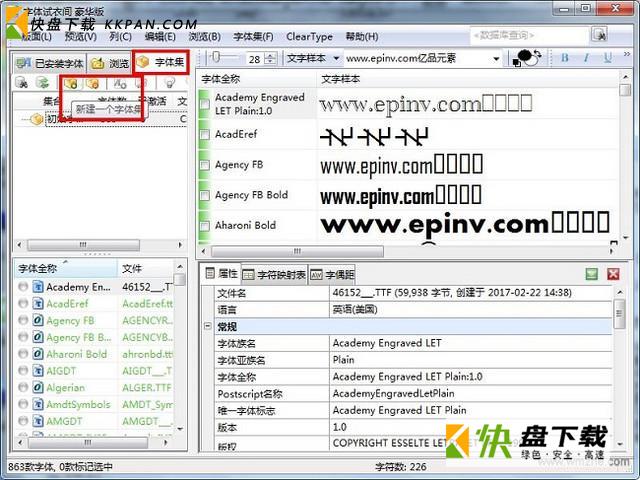Image resolution: width=640 pixels, height=480 pixels.
Task: Click the 字体全称 column header in preview list
Action: [258, 79]
